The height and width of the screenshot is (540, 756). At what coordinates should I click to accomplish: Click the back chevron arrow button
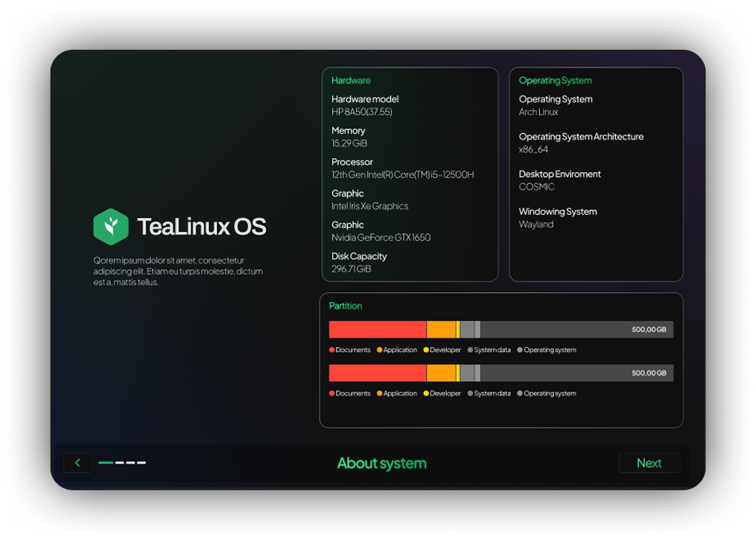(77, 463)
